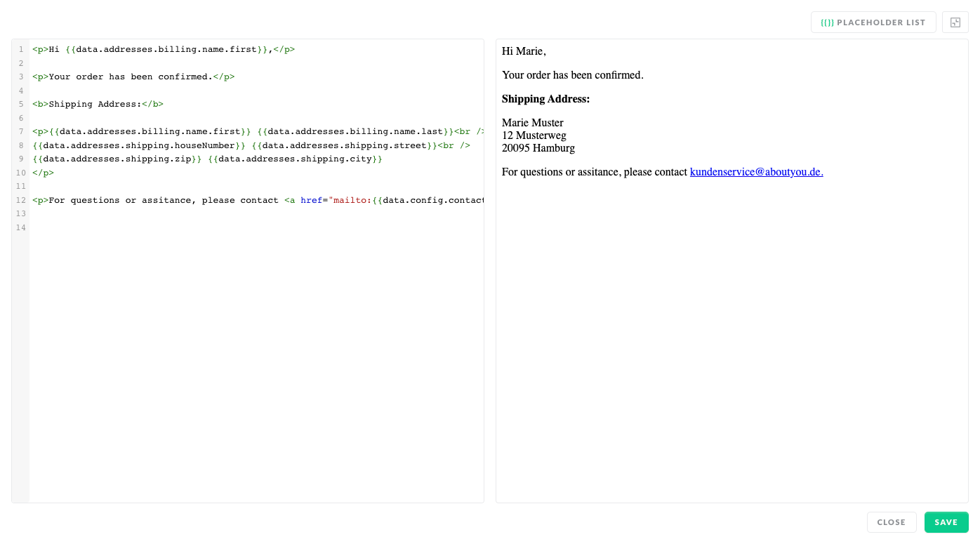
Task: Save the email template
Action: (946, 522)
